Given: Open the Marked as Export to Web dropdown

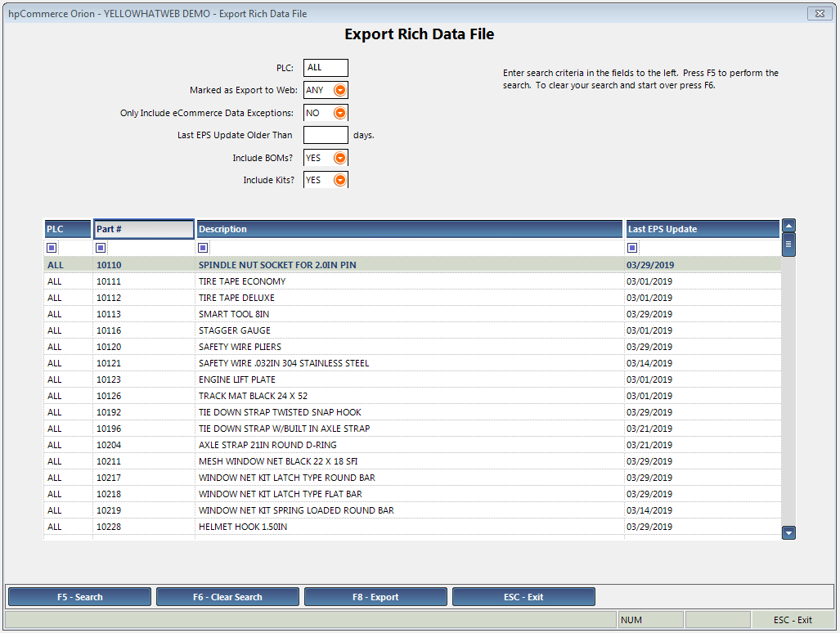Looking at the screenshot, I should [339, 90].
